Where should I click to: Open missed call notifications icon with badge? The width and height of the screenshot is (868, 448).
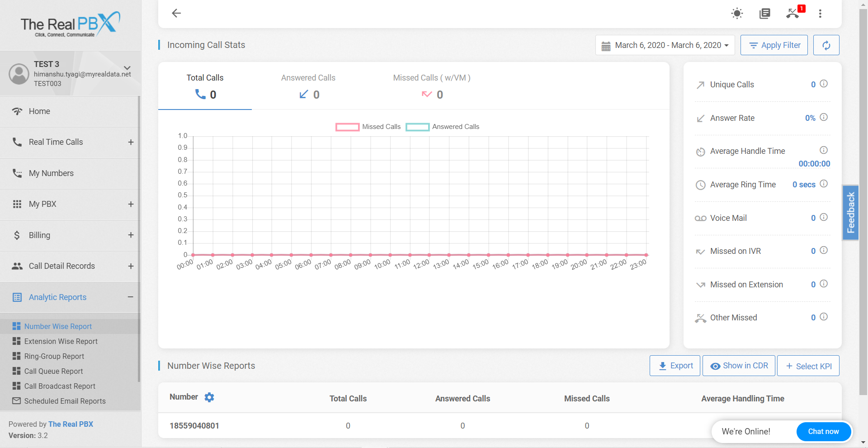[793, 14]
